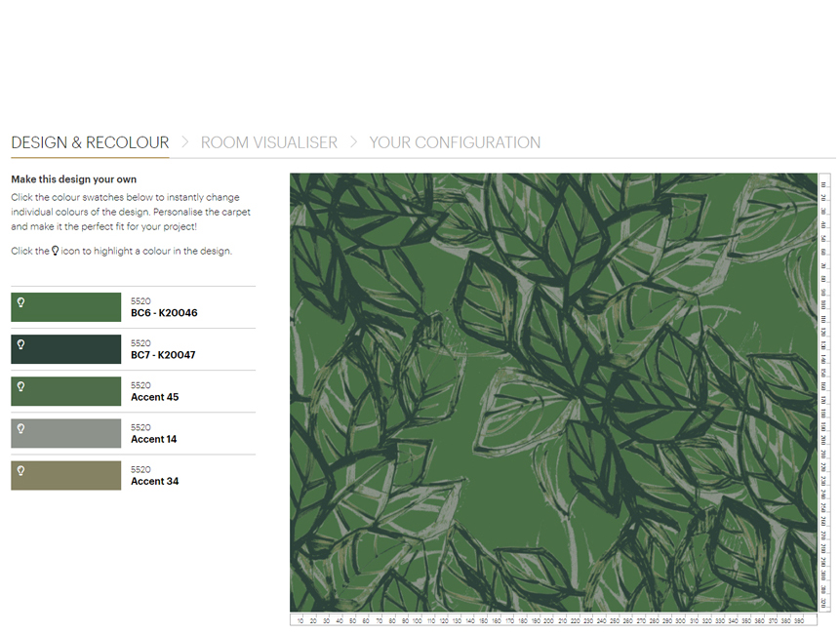The width and height of the screenshot is (840, 634).
Task: Switch to the ROOM VISUALISER step
Action: coord(268,141)
